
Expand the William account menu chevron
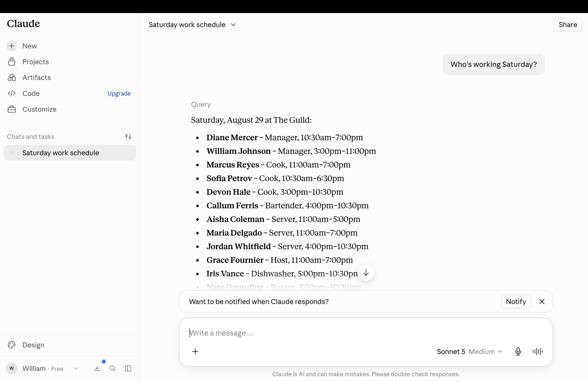pyautogui.click(x=76, y=369)
